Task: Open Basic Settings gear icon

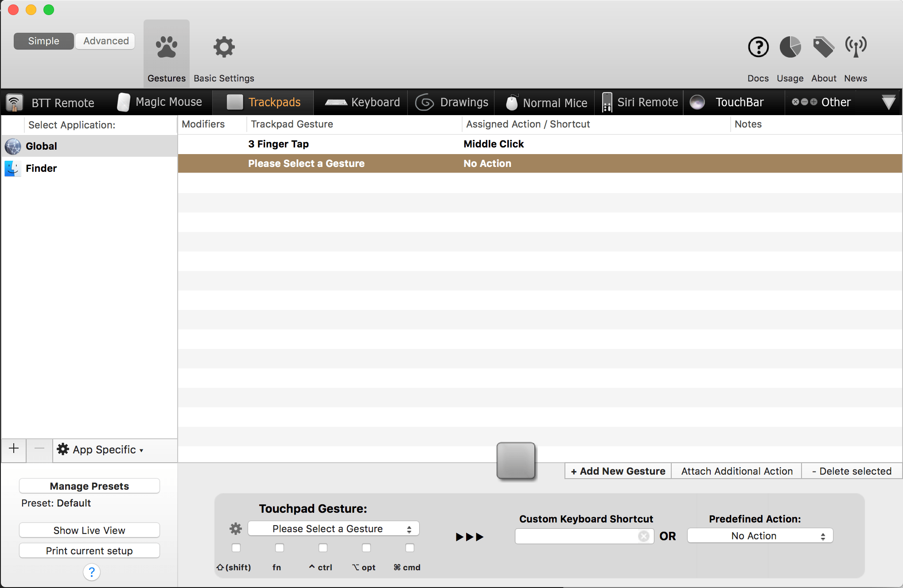Action: coord(224,47)
